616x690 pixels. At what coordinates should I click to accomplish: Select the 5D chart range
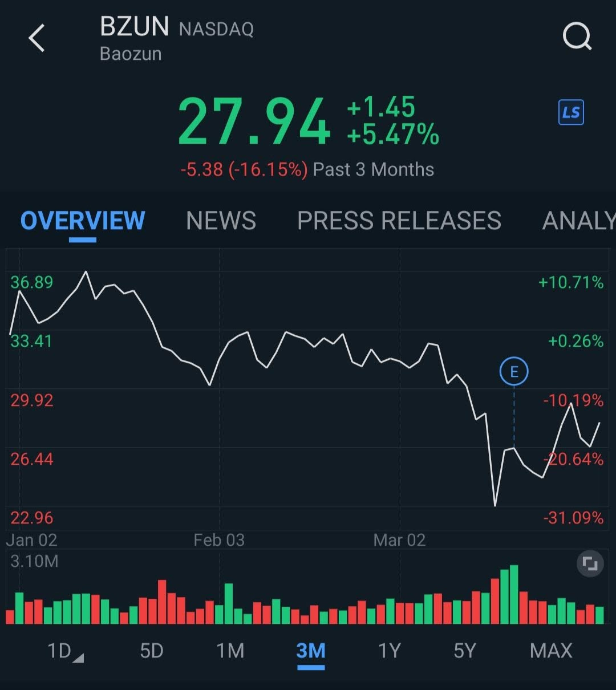pos(152,651)
